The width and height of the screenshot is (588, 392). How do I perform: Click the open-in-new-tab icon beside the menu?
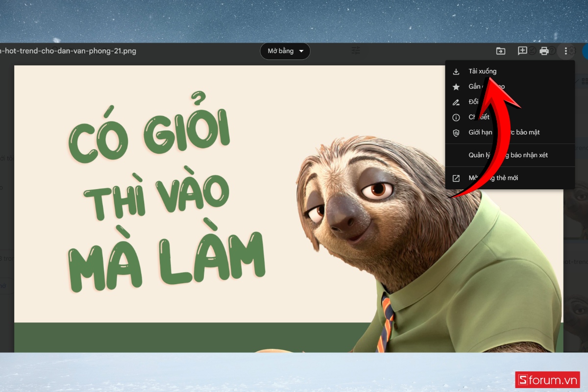point(456,177)
